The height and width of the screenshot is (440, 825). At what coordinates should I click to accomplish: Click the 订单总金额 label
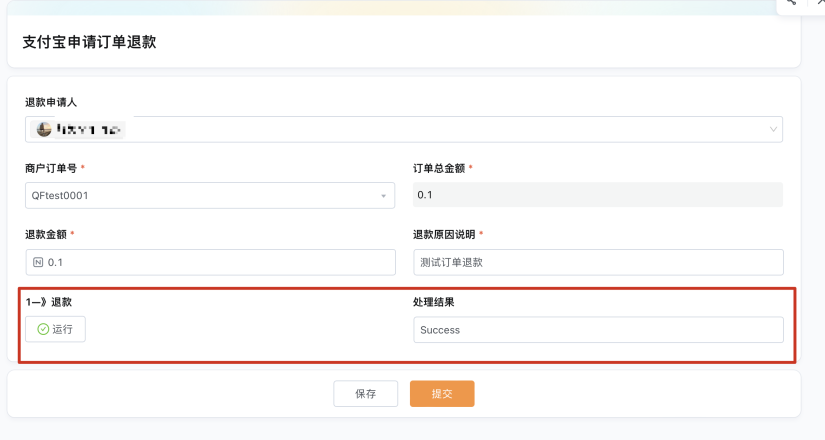(439, 168)
